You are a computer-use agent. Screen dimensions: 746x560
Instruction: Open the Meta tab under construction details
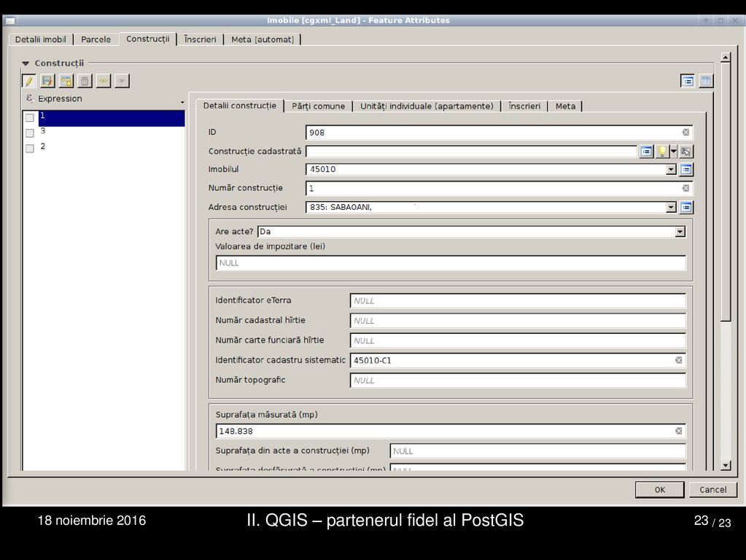click(565, 106)
